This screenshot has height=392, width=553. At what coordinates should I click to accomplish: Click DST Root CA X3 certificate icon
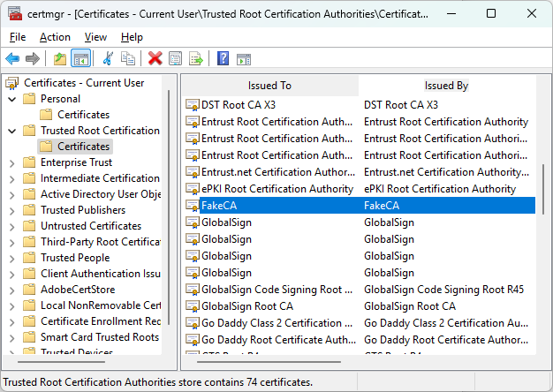[193, 105]
